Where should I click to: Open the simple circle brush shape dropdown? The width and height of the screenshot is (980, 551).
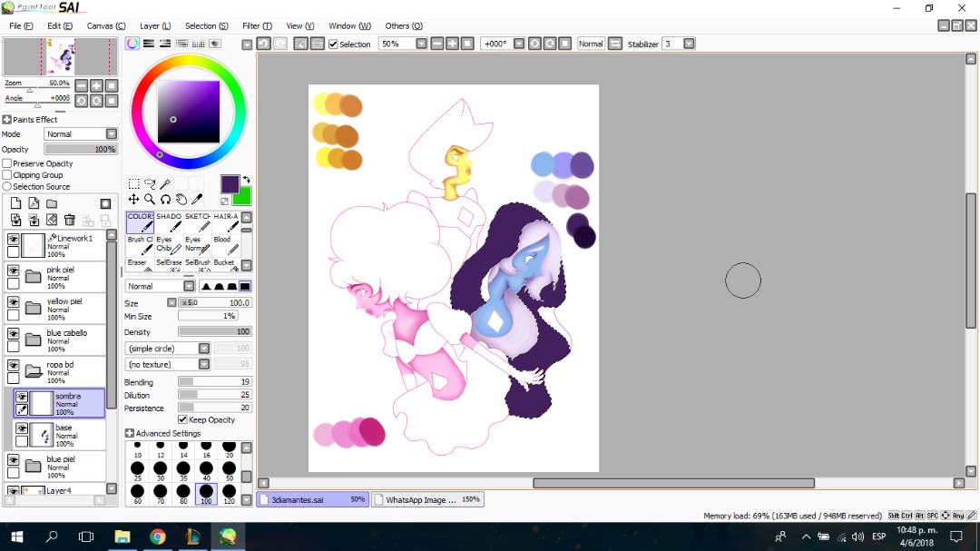pos(204,349)
